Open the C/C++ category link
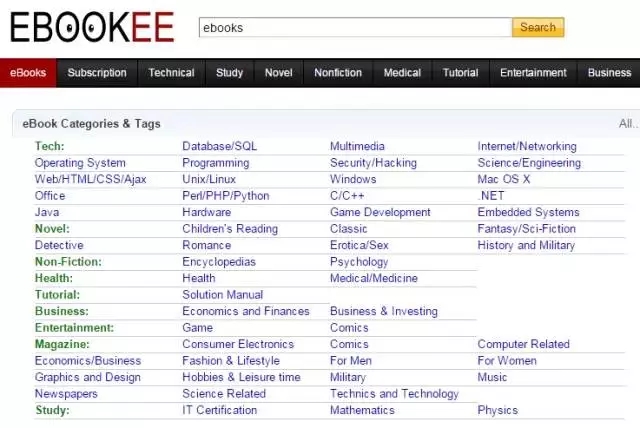640x428 pixels. pos(347,196)
